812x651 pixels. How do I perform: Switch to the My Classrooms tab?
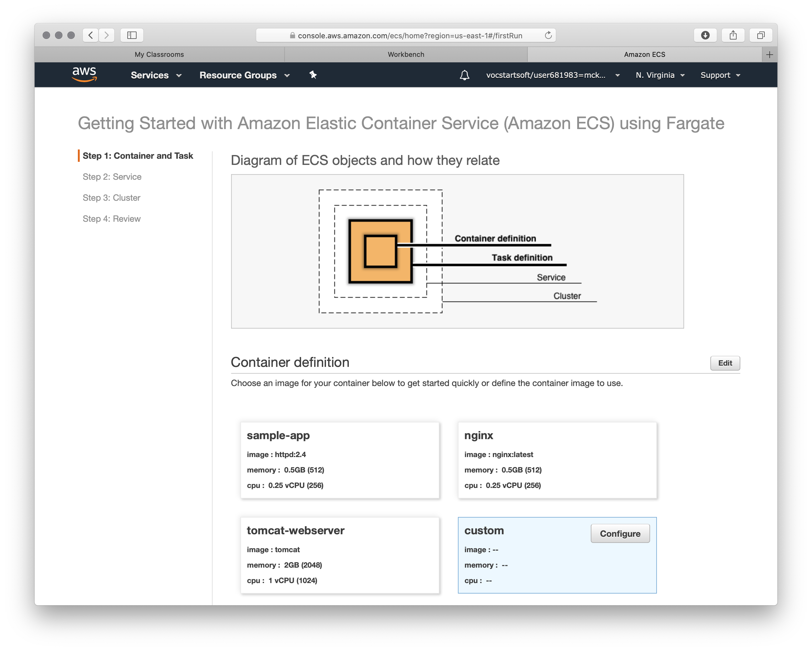pos(159,55)
